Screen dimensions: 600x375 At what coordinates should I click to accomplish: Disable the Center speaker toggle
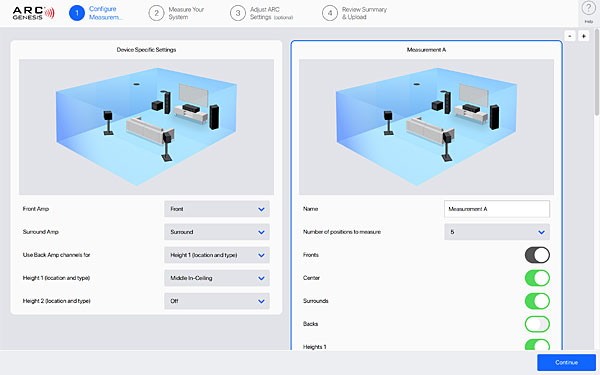[x=537, y=278]
